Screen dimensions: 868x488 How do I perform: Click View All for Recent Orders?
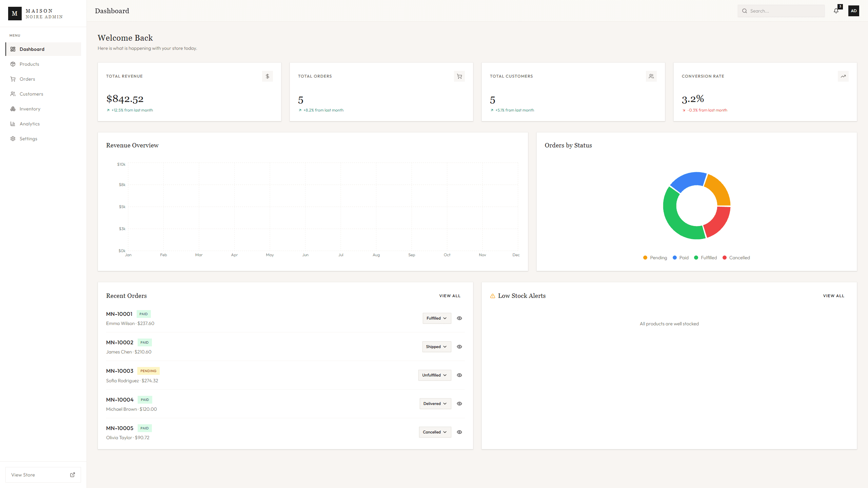(x=450, y=296)
